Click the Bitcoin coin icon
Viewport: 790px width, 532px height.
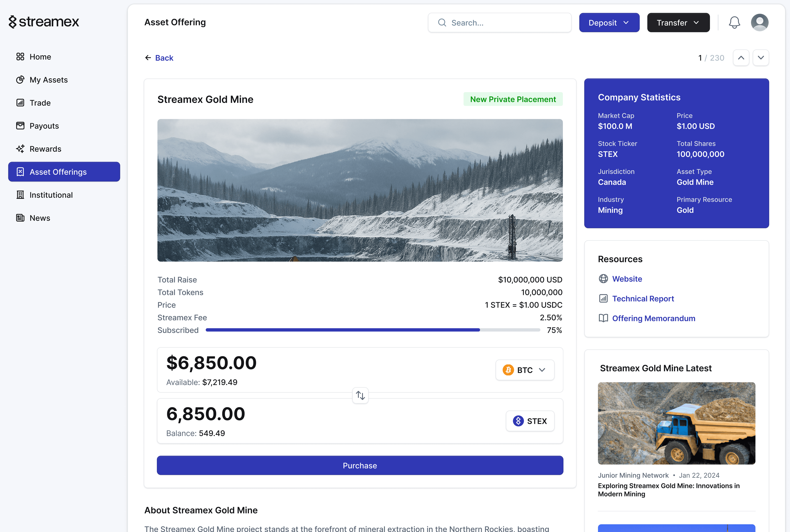pos(508,370)
